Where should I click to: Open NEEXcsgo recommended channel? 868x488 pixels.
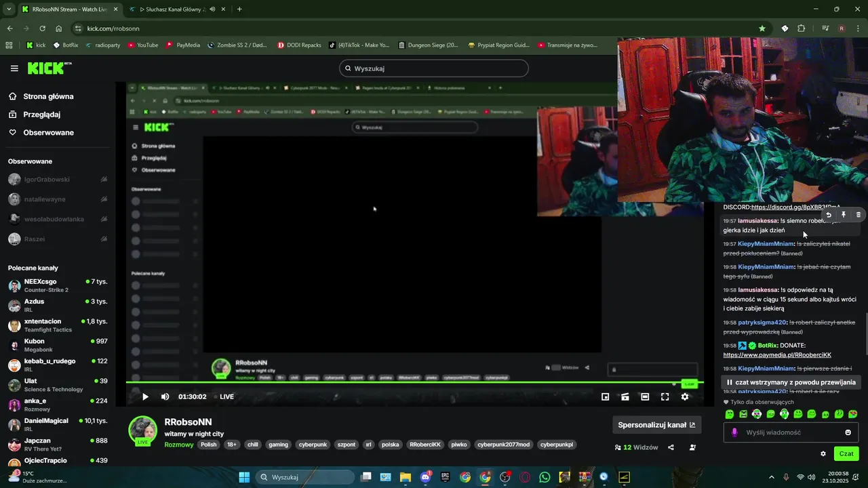[x=58, y=285]
